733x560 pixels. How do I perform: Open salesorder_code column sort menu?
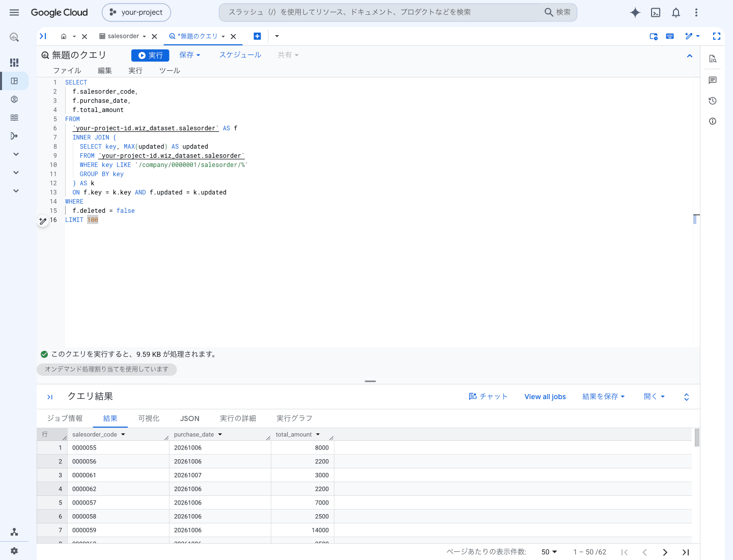point(123,435)
